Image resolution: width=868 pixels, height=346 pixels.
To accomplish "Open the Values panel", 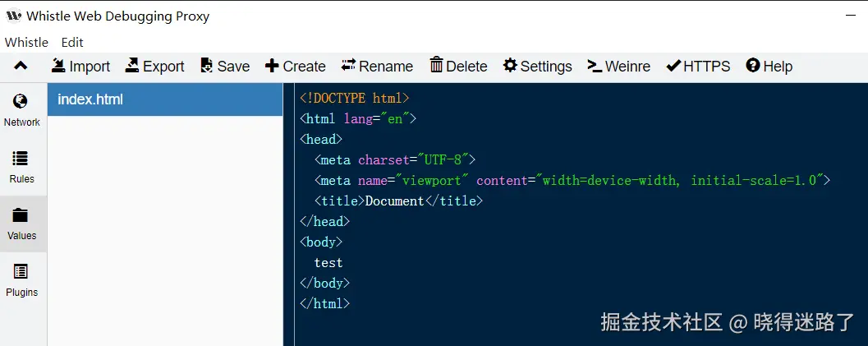I will (x=21, y=224).
